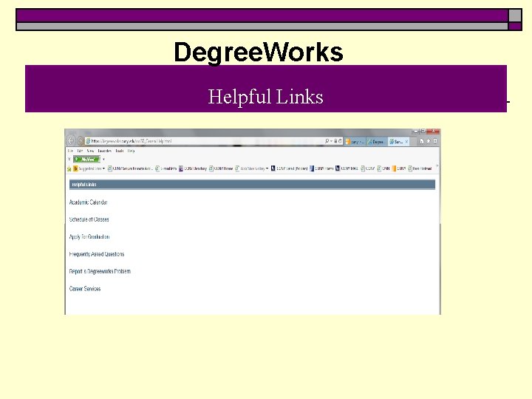Click the browser Forward arrow button

(81, 141)
